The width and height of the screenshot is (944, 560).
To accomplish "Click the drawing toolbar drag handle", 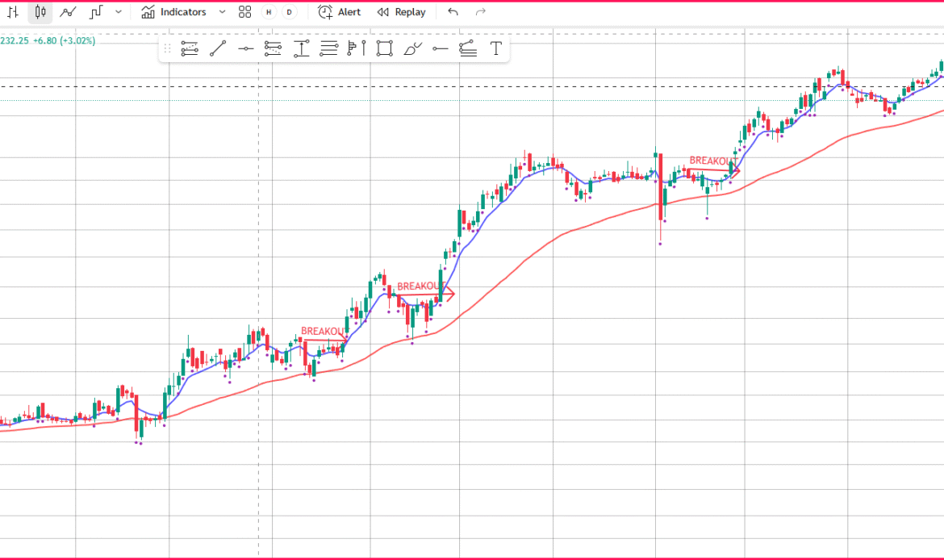I will click(x=168, y=48).
